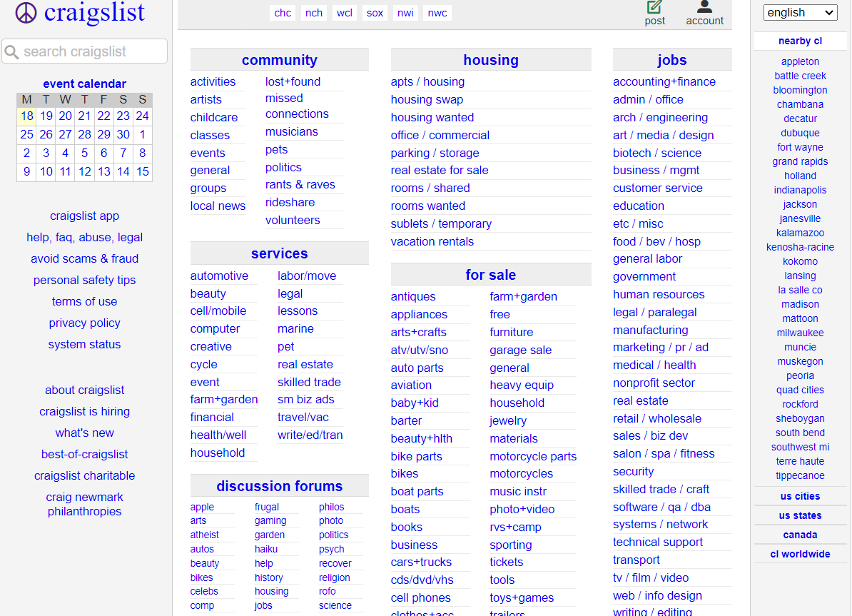
Task: Open household in services
Action: point(218,453)
